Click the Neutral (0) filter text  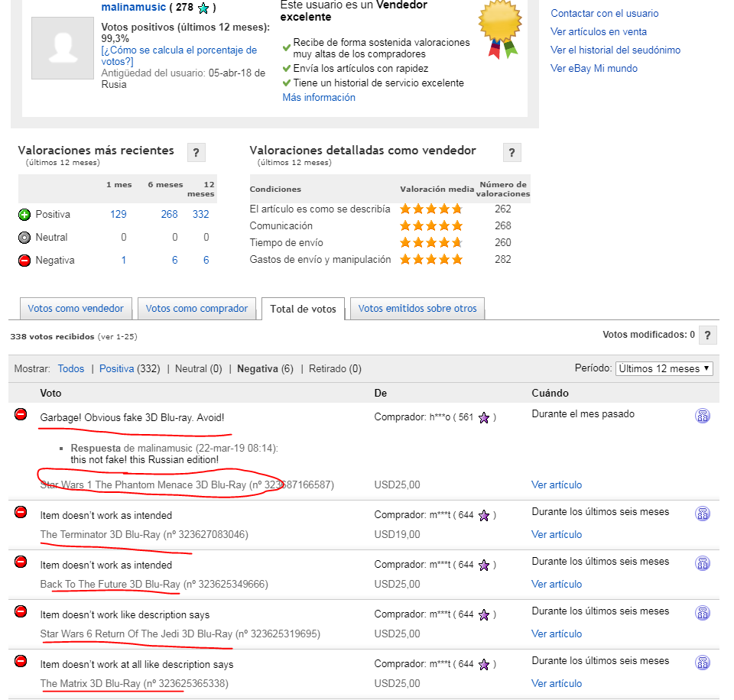pyautogui.click(x=199, y=368)
